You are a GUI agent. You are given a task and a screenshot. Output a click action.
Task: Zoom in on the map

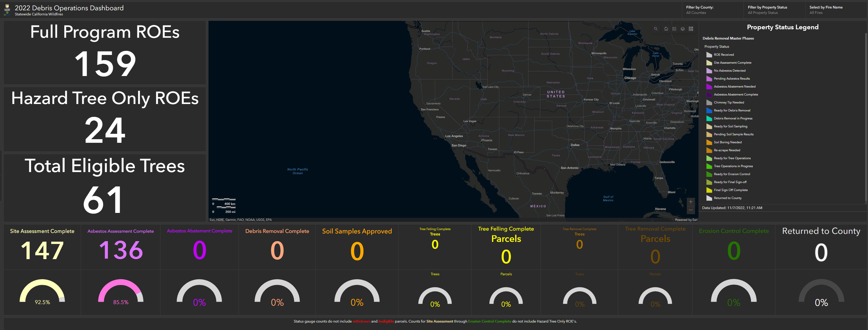[690, 202]
